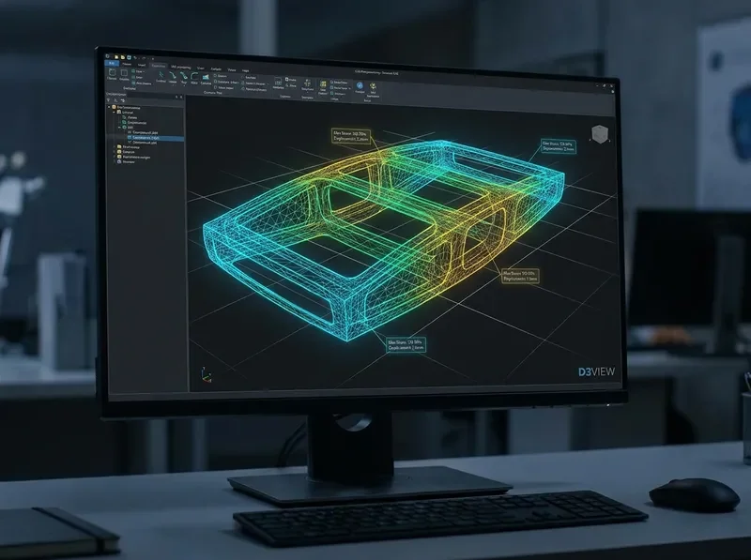The width and height of the screenshot is (751, 560).
Task: Click the teal save icon in quick access bar
Action: pos(129,57)
